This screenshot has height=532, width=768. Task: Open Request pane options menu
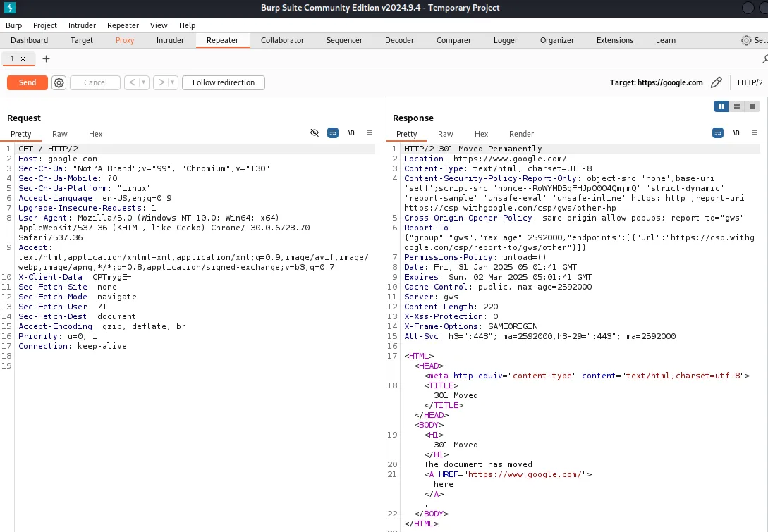(370, 132)
